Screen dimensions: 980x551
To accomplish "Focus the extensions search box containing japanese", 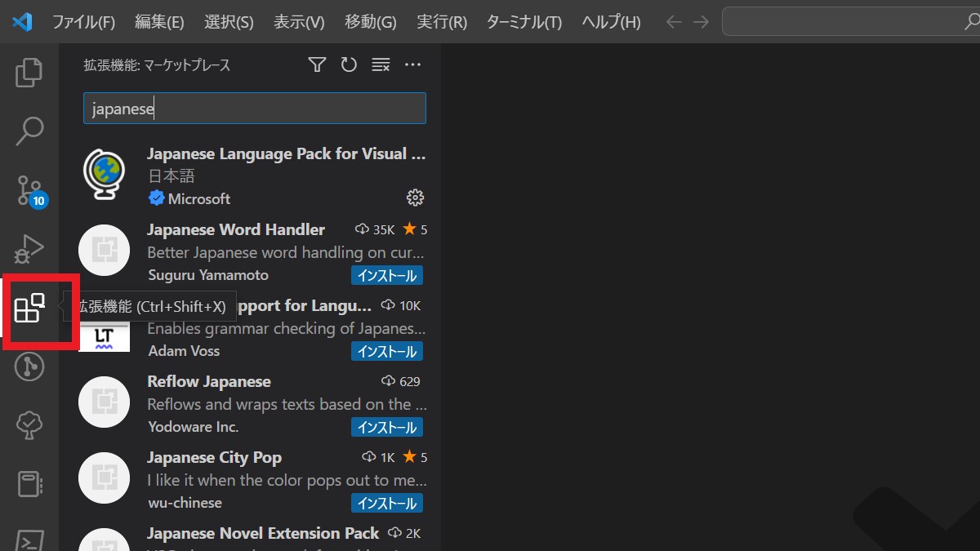I will pyautogui.click(x=255, y=109).
